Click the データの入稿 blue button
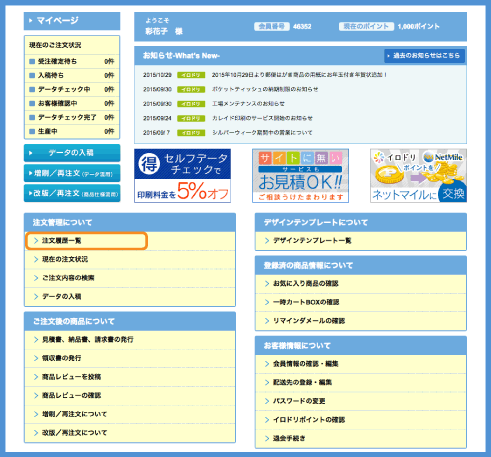This screenshot has height=457, width=491. (72, 153)
